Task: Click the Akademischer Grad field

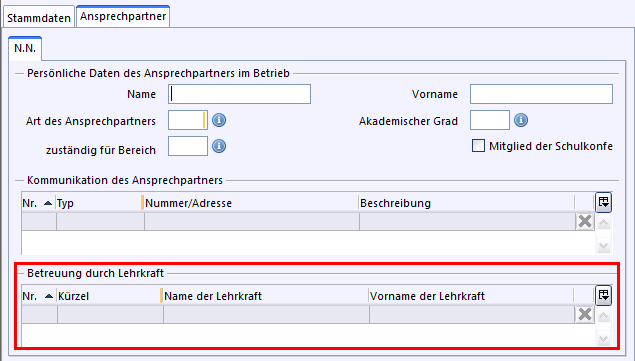Action: coord(490,120)
